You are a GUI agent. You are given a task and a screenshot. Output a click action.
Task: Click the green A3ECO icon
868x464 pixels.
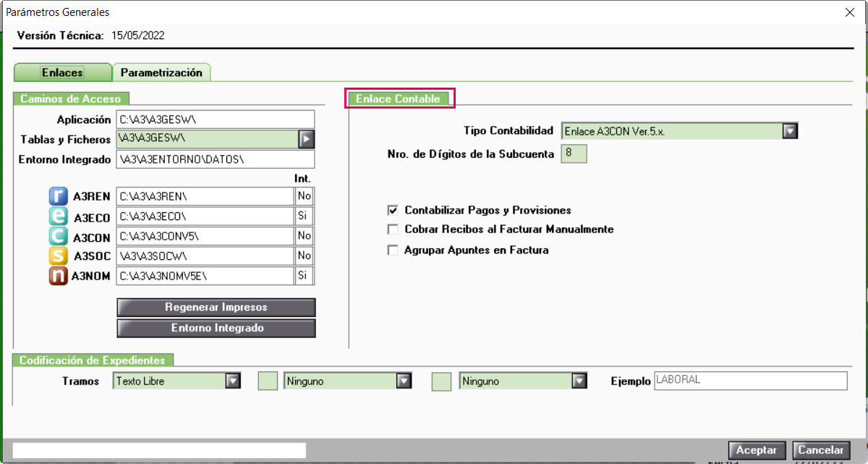(59, 216)
